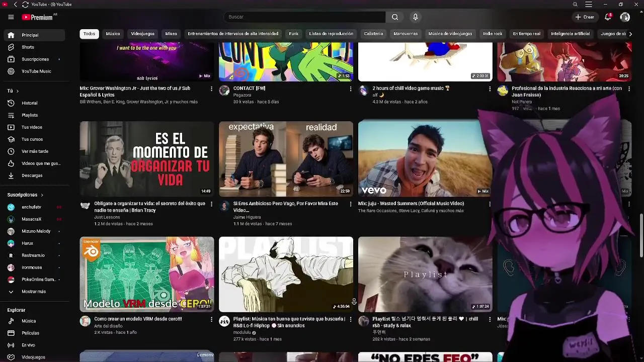Open options for Grover Washington mix

pos(211,89)
